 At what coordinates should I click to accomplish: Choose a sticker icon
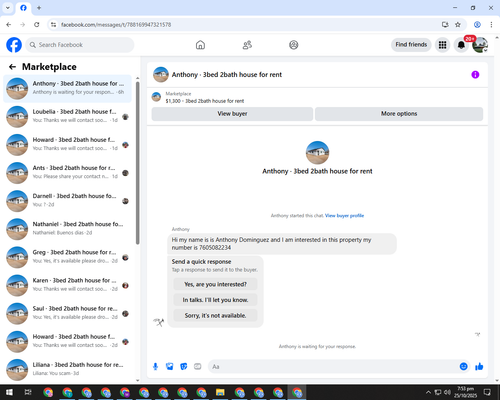click(184, 367)
